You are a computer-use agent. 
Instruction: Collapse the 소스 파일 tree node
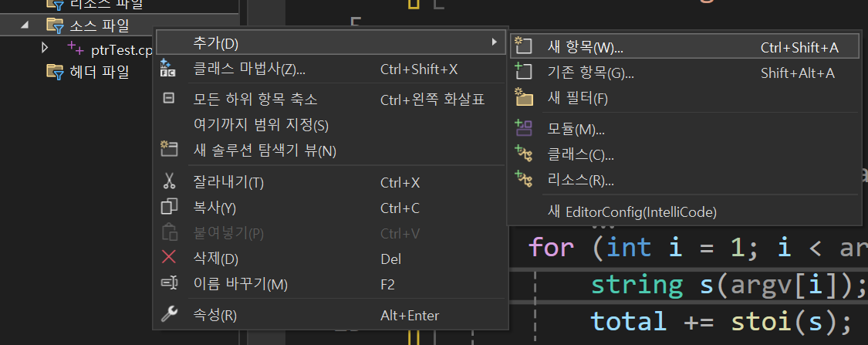25,25
